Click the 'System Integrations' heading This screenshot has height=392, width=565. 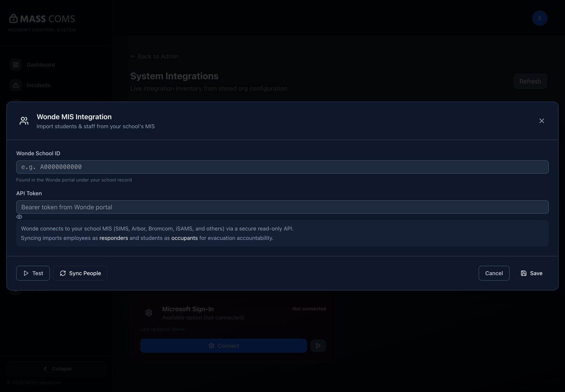[174, 76]
